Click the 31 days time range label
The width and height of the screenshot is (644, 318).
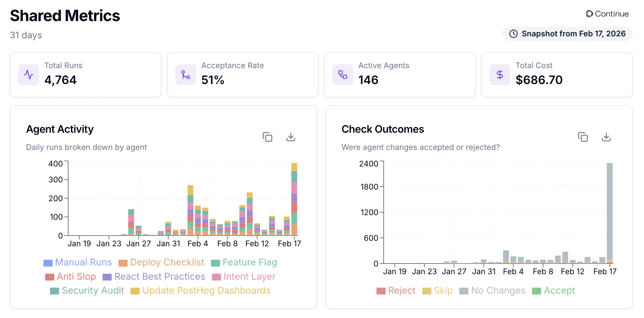[26, 35]
